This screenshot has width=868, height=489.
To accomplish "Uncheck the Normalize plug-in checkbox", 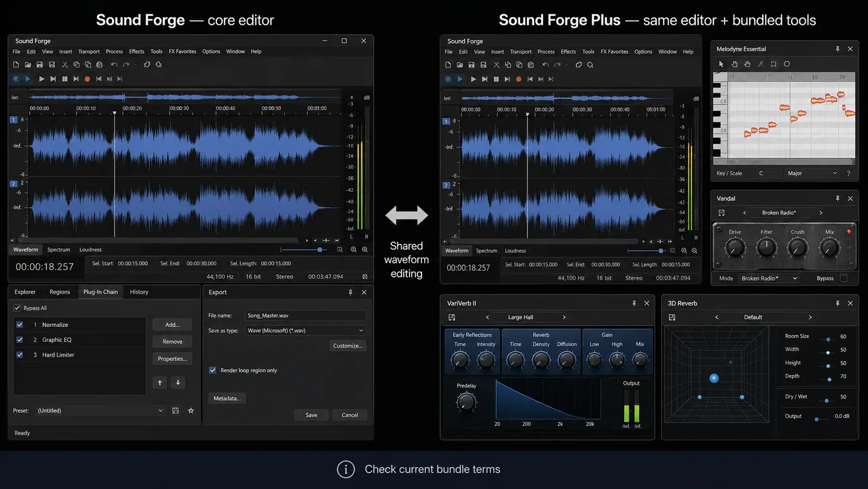I will (x=20, y=325).
